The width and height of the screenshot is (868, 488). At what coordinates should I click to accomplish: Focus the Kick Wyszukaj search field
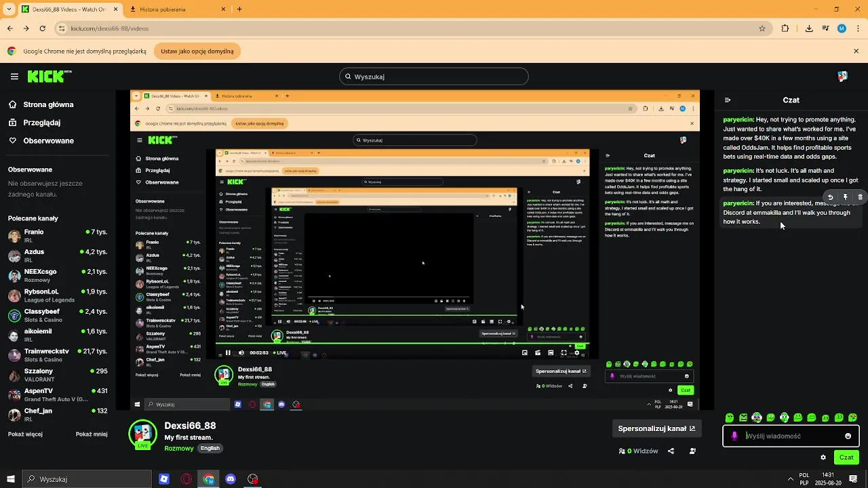click(434, 77)
